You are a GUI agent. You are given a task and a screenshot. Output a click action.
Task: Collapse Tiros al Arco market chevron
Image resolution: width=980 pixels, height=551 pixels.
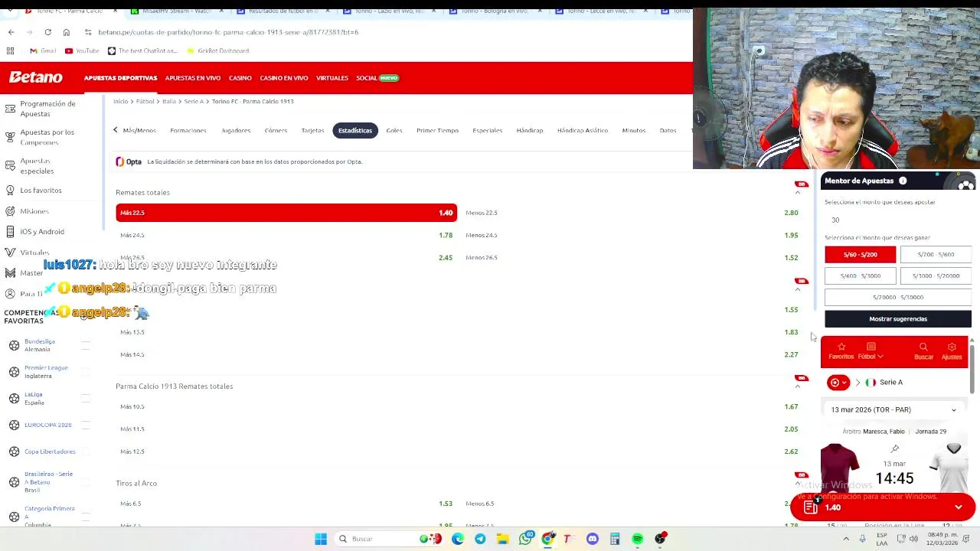(798, 483)
